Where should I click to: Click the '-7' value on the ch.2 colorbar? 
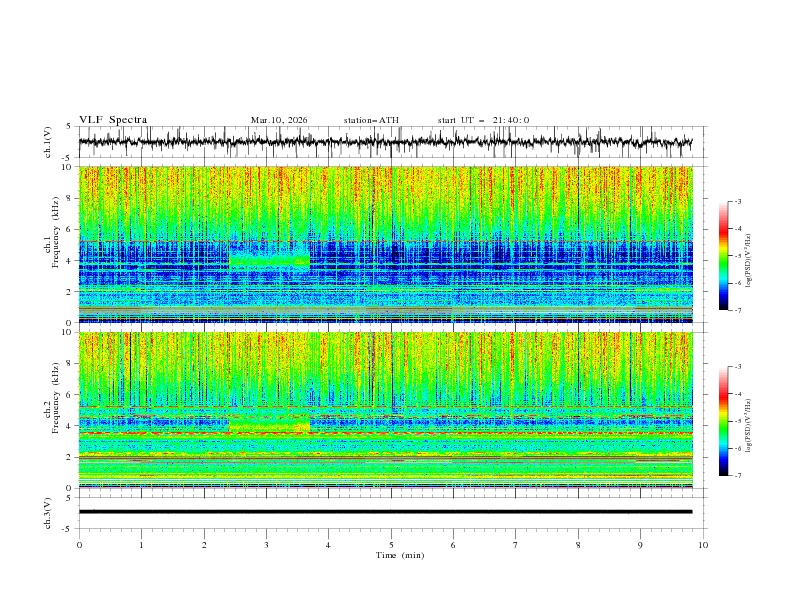pos(737,476)
